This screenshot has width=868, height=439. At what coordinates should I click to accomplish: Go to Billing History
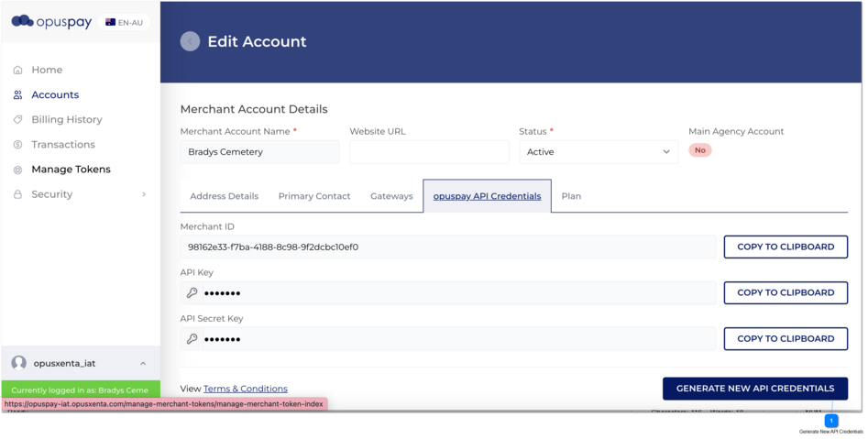[67, 119]
